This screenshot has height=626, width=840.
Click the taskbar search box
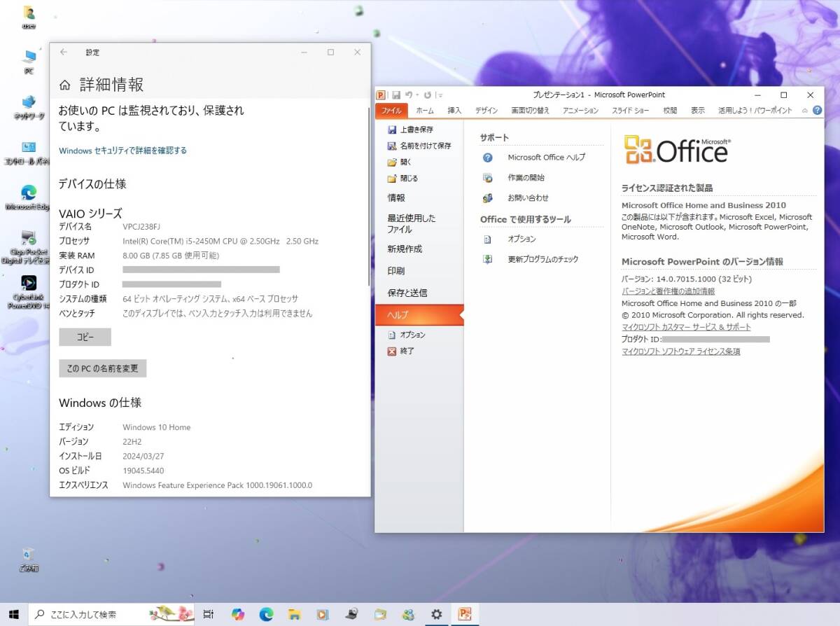pyautogui.click(x=112, y=614)
